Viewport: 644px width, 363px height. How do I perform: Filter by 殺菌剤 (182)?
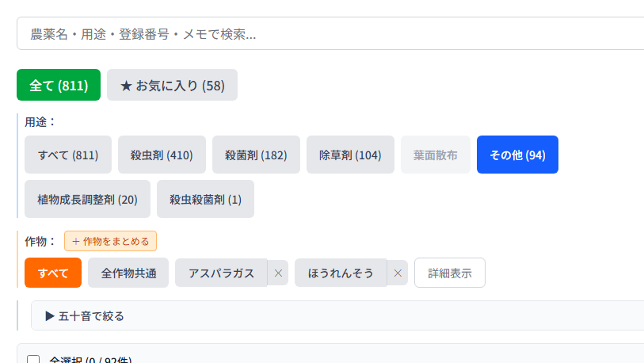click(x=256, y=155)
